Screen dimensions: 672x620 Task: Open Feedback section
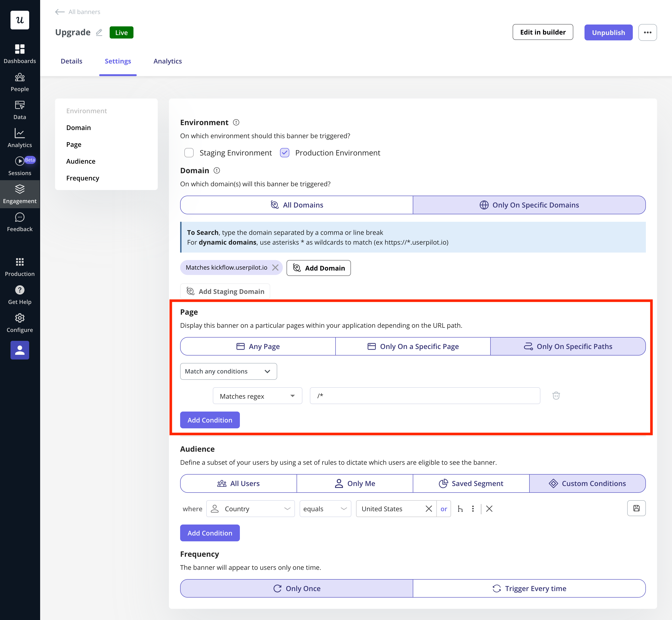coord(20,222)
